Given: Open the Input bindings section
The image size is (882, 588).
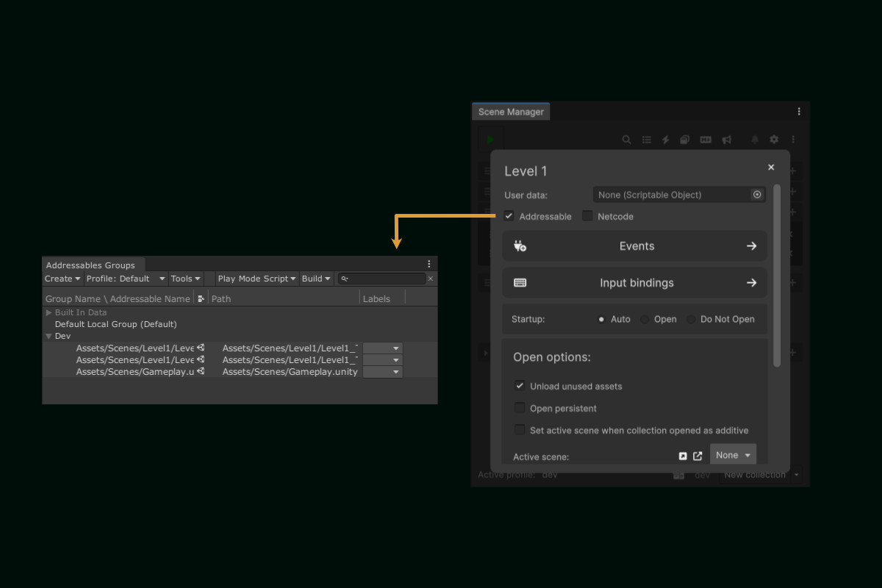Looking at the screenshot, I should (635, 283).
